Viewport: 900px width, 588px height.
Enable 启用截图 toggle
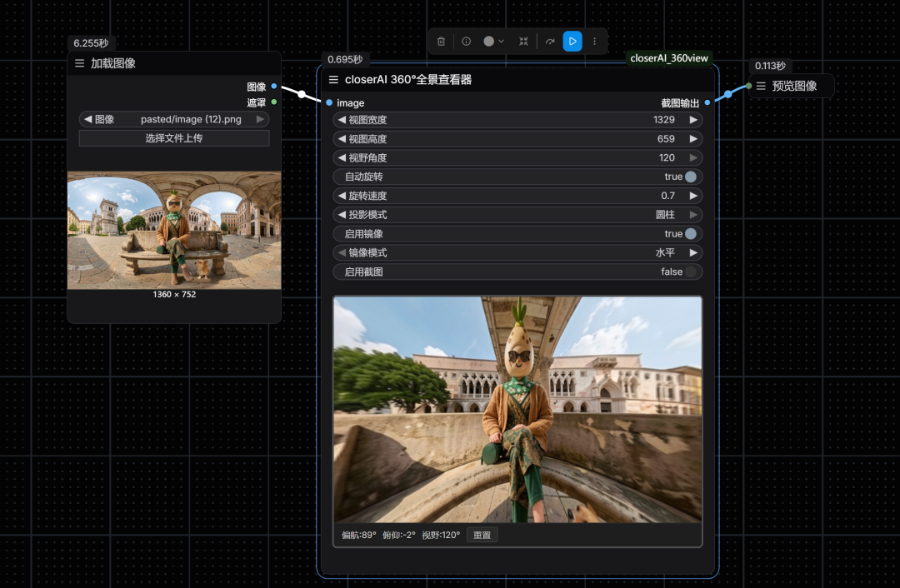tap(691, 272)
